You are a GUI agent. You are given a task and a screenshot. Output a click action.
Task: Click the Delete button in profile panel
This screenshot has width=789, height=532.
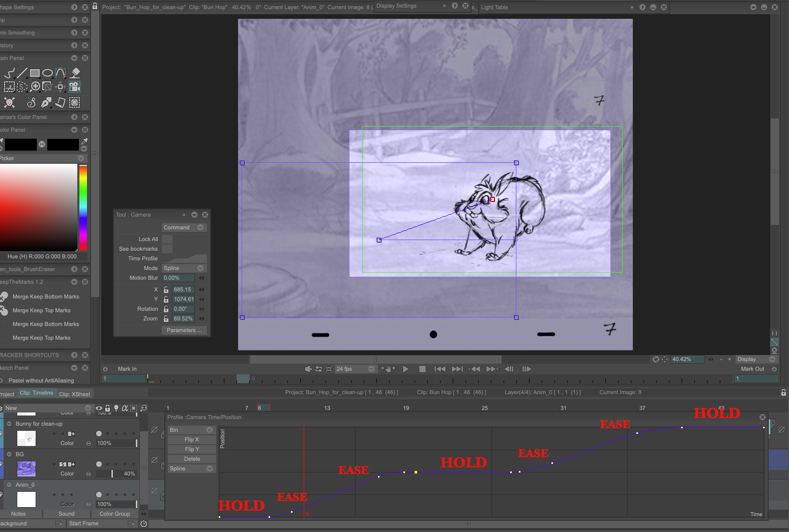pos(192,459)
